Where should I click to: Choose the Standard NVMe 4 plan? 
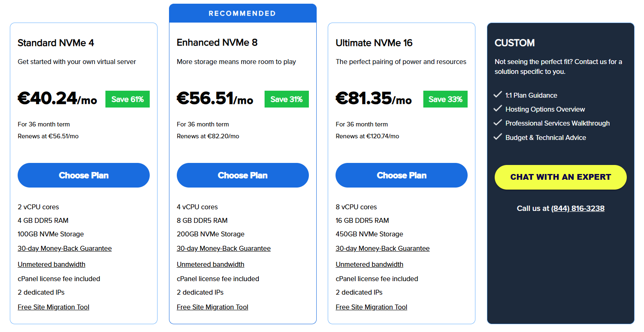[84, 175]
